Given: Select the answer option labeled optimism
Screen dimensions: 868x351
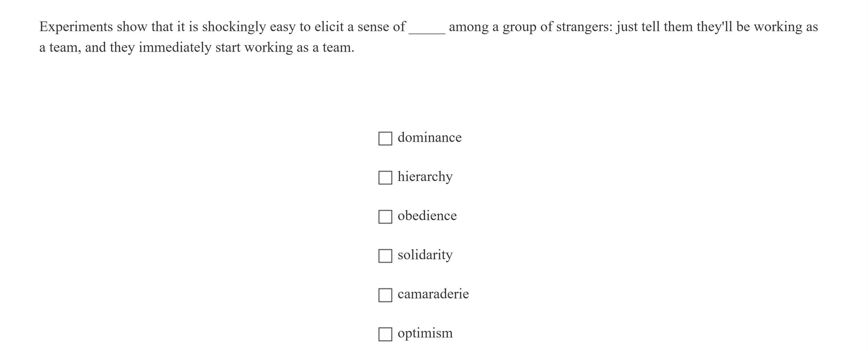Looking at the screenshot, I should (425, 333).
